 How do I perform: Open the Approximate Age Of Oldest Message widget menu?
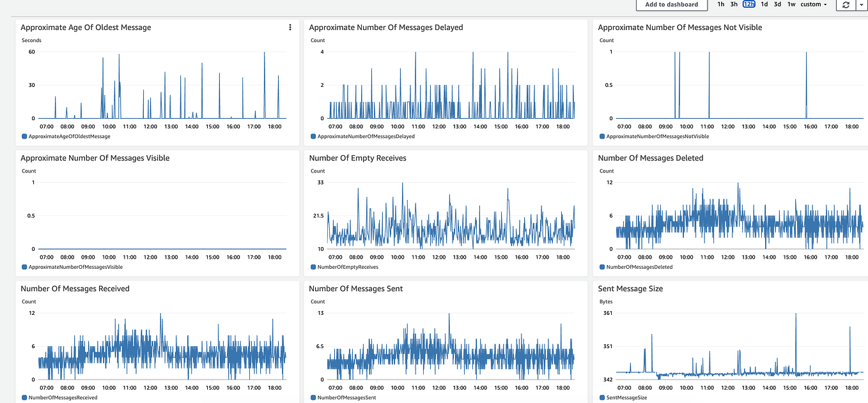coord(290,27)
